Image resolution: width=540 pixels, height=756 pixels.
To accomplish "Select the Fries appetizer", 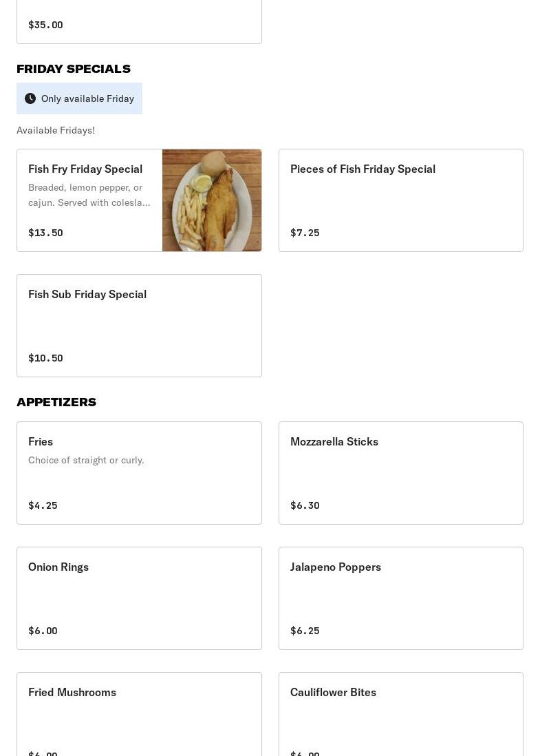I will (x=139, y=473).
